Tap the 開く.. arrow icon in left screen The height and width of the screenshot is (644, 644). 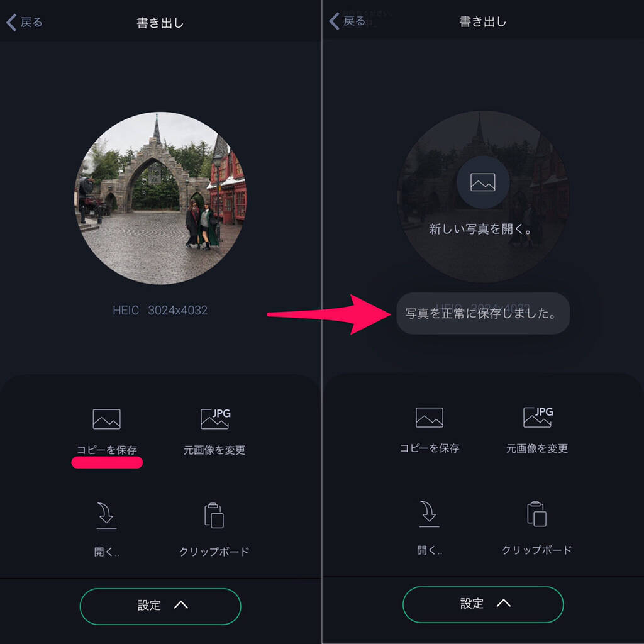point(106,516)
